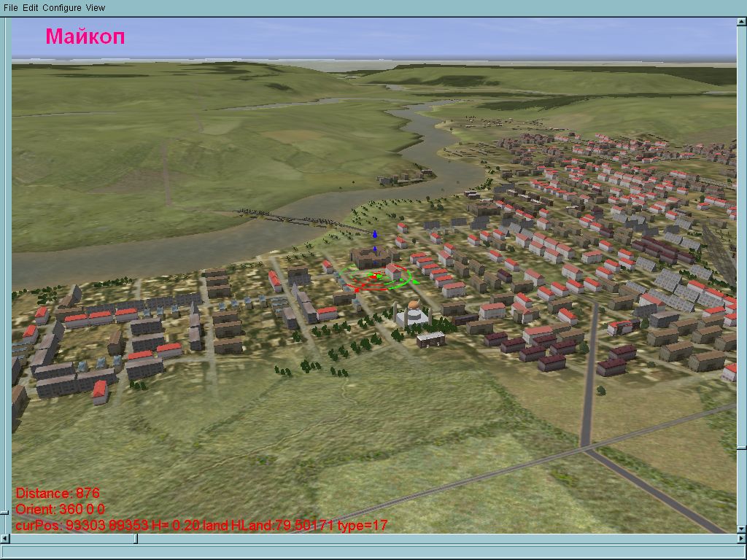This screenshot has width=747, height=560.
Task: Open the Configure menu
Action: 62,7
